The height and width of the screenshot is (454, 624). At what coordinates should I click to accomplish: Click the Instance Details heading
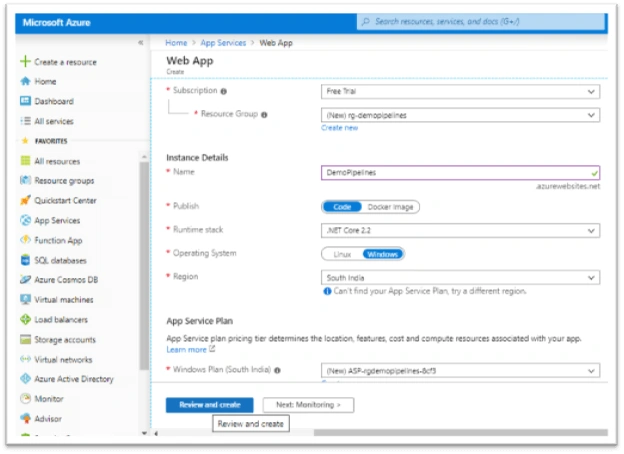[197, 158]
